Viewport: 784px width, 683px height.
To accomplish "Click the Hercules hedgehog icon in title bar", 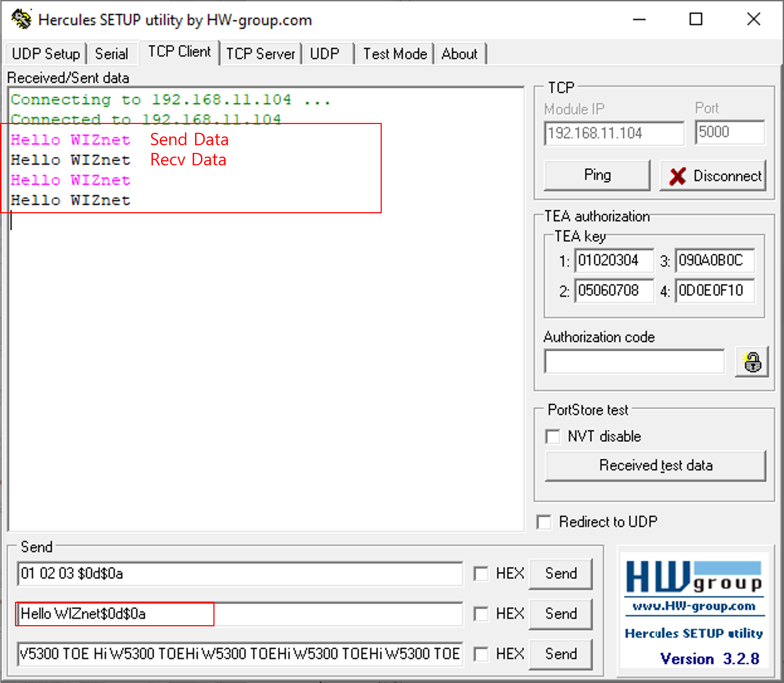I will (22, 19).
